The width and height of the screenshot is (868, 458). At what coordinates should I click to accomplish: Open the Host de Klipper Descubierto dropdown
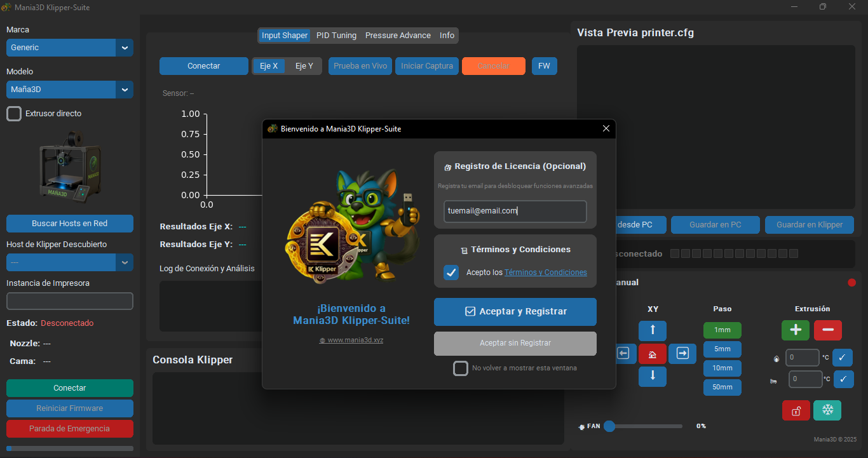click(x=70, y=262)
